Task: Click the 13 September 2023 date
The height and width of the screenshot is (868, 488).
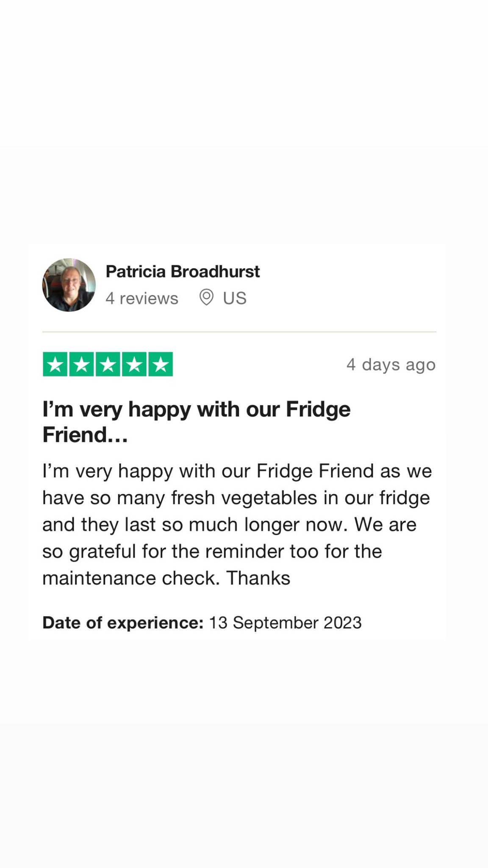Action: 286,623
